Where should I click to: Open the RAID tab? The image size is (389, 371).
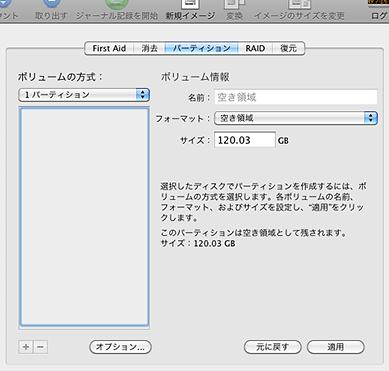tap(255, 48)
